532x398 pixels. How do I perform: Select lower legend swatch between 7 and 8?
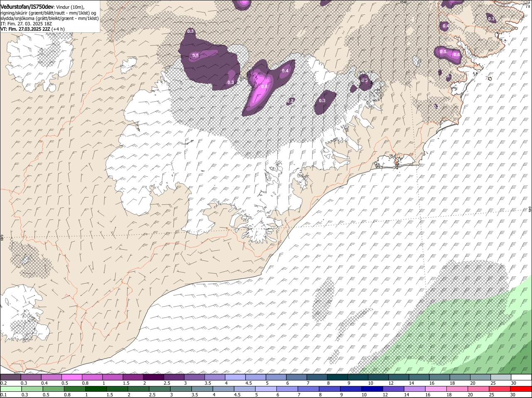point(308,389)
